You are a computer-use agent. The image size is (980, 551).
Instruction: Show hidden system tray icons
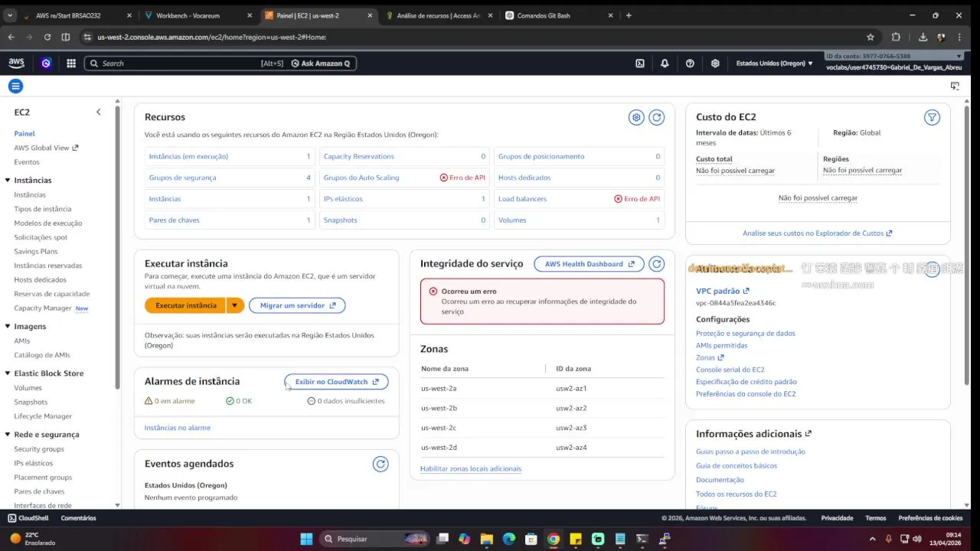click(872, 539)
